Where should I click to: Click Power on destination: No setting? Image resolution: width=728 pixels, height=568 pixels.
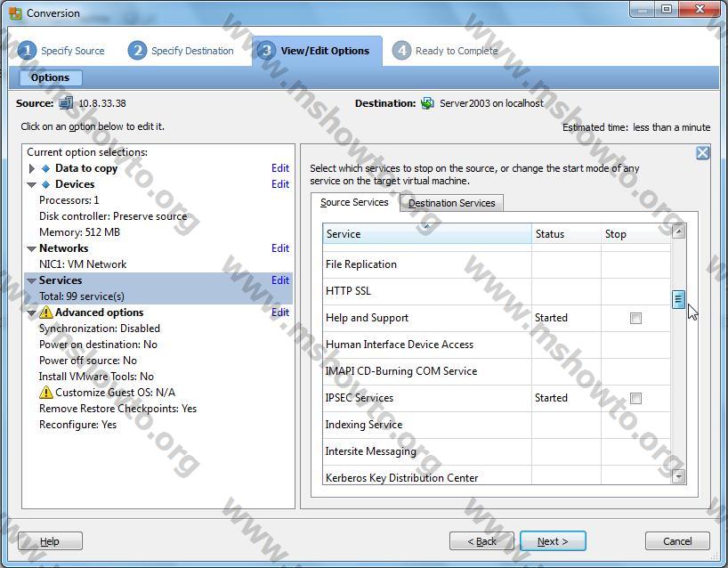pyautogui.click(x=98, y=345)
